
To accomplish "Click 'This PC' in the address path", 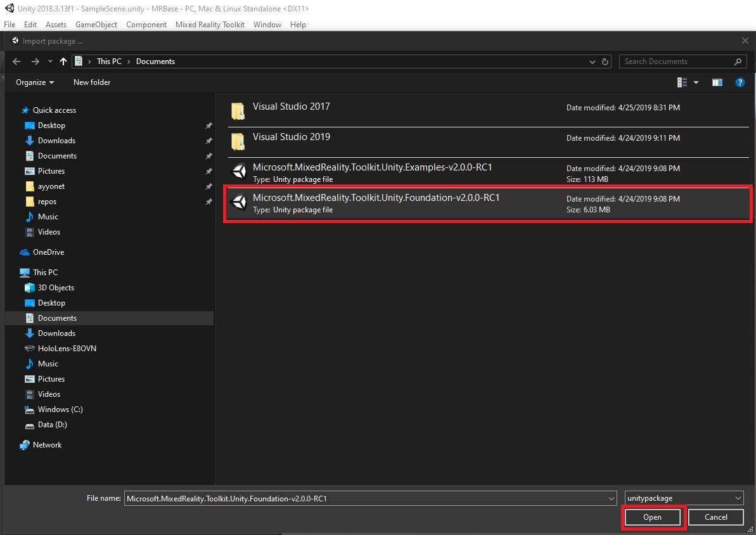I will click(109, 61).
